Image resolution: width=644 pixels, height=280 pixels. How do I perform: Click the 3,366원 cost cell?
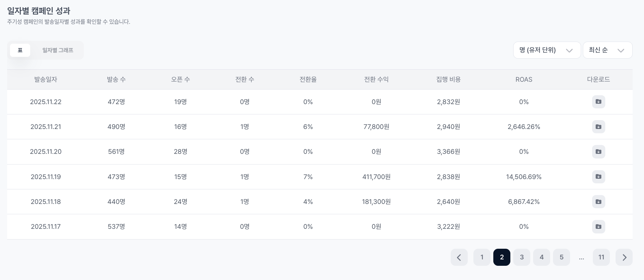click(449, 152)
